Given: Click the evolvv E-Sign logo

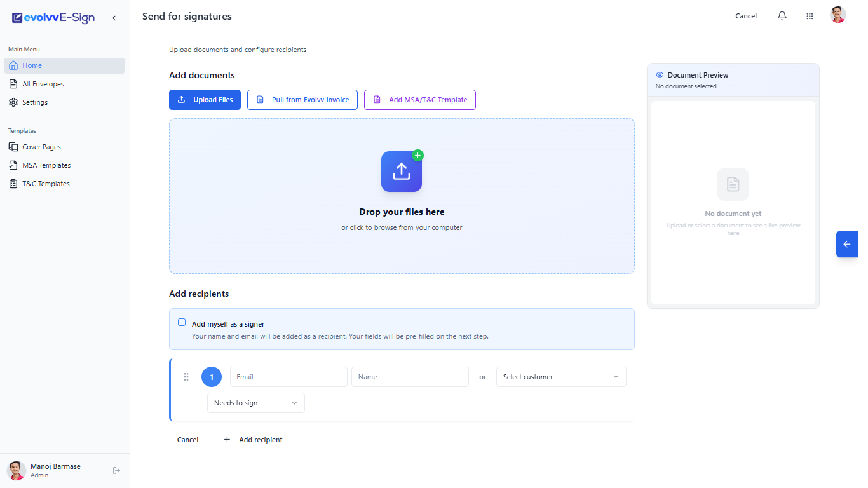Looking at the screenshot, I should (x=53, y=17).
